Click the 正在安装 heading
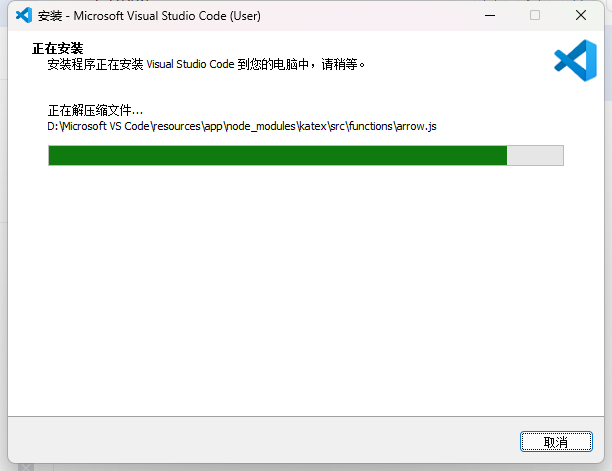The width and height of the screenshot is (612, 471). (57, 48)
